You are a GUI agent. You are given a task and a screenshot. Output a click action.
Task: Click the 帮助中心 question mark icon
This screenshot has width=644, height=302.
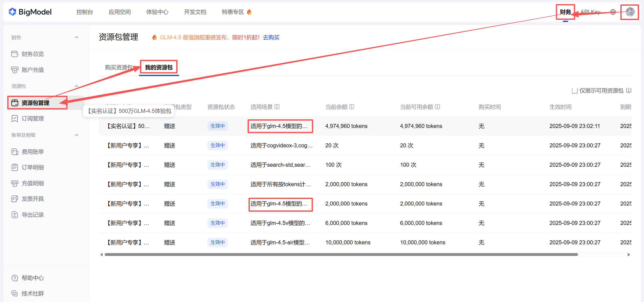click(15, 278)
